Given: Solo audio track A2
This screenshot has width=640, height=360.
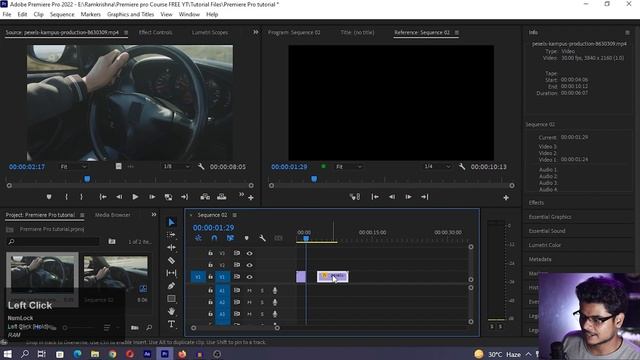Looking at the screenshot, I should 262,302.
